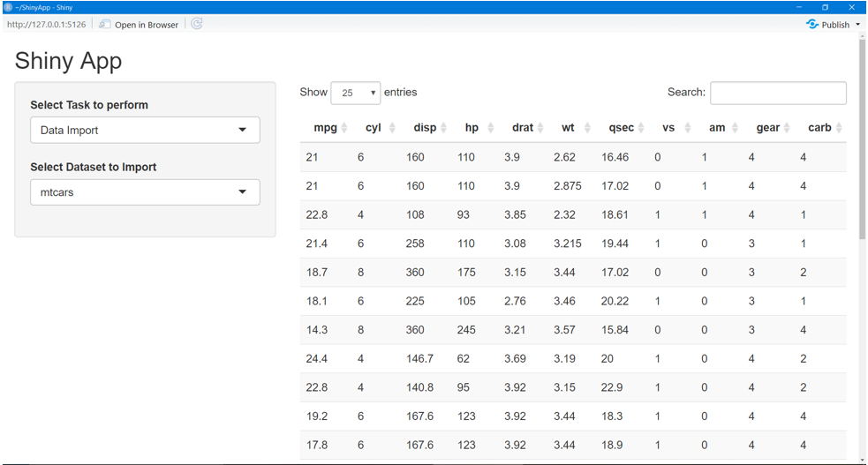Restore down the Shiny window
This screenshot has width=868, height=465.
[825, 7]
